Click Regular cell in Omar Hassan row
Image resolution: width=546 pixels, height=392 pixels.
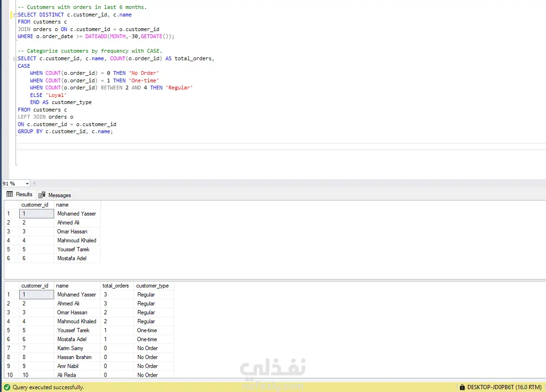click(x=153, y=312)
